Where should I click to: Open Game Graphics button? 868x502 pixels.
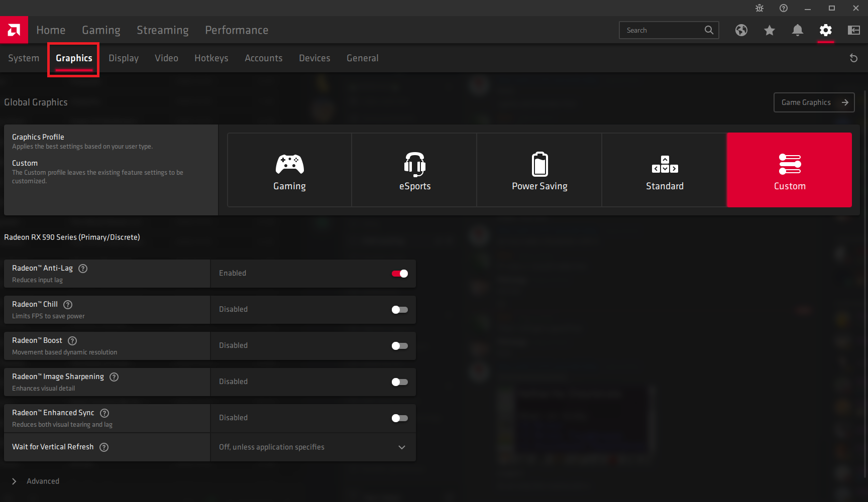pos(814,102)
